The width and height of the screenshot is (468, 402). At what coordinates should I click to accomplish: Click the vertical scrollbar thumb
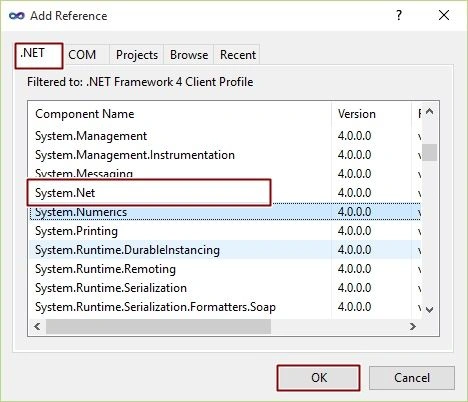click(430, 152)
